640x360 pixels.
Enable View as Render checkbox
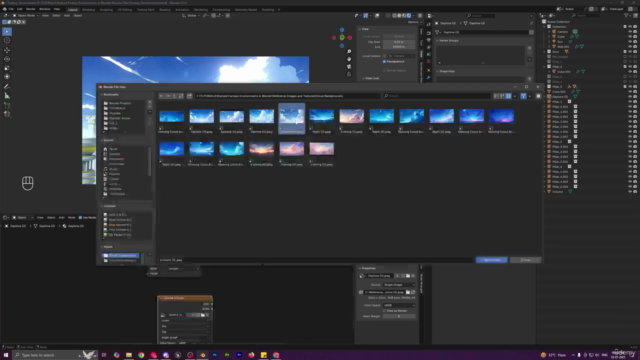click(384, 311)
